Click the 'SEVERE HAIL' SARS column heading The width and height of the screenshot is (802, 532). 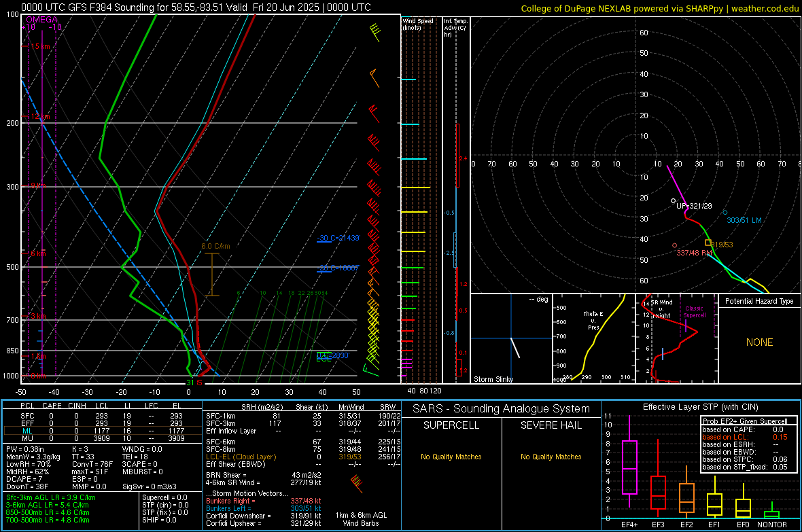coord(551,425)
